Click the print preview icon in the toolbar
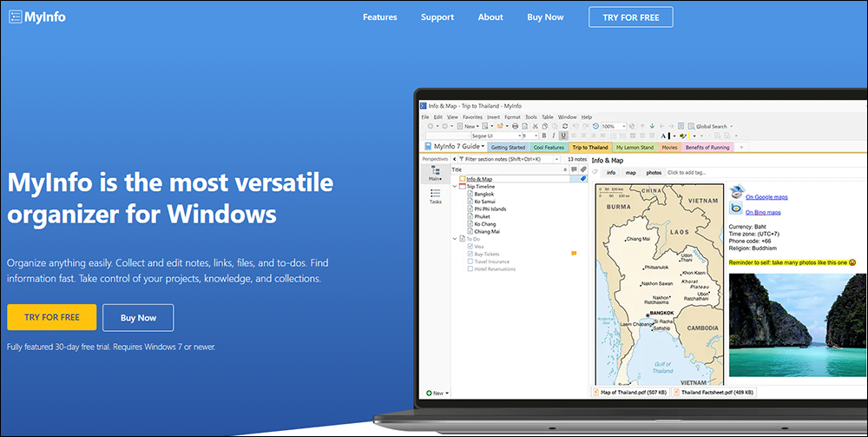The image size is (868, 437). (525, 126)
